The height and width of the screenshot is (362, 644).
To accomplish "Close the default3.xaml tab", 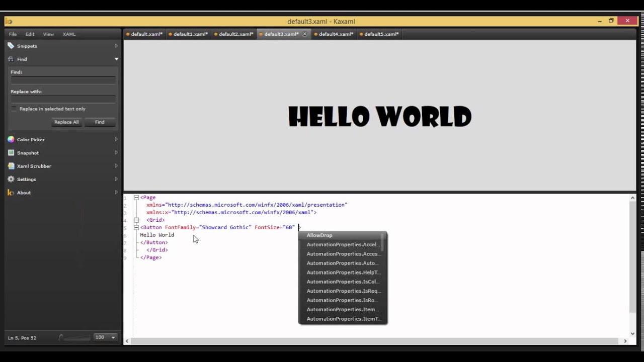I will point(304,34).
